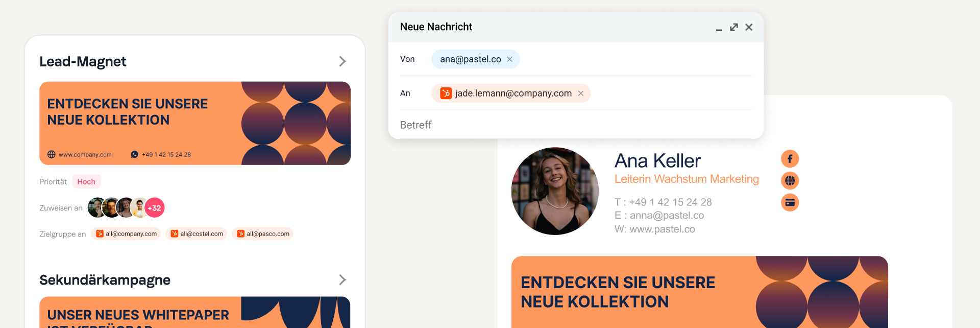Click the Von sender field label
This screenshot has height=328, width=980.
pyautogui.click(x=407, y=59)
